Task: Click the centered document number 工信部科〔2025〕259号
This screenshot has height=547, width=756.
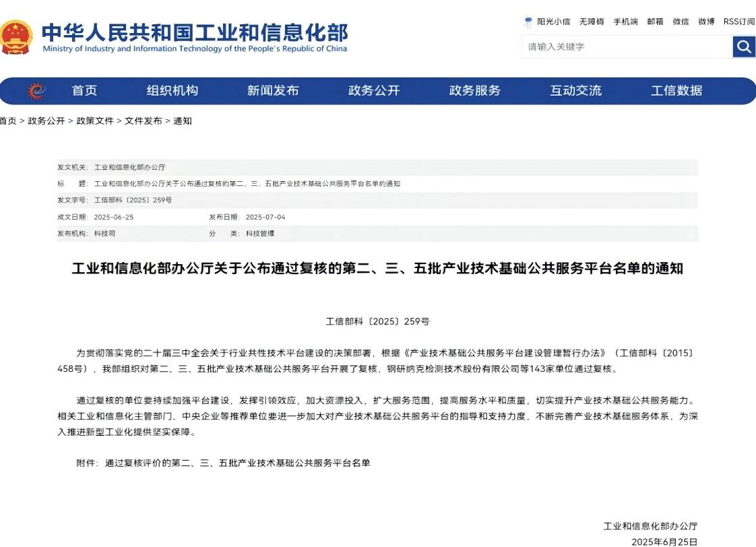Action: coord(377,321)
